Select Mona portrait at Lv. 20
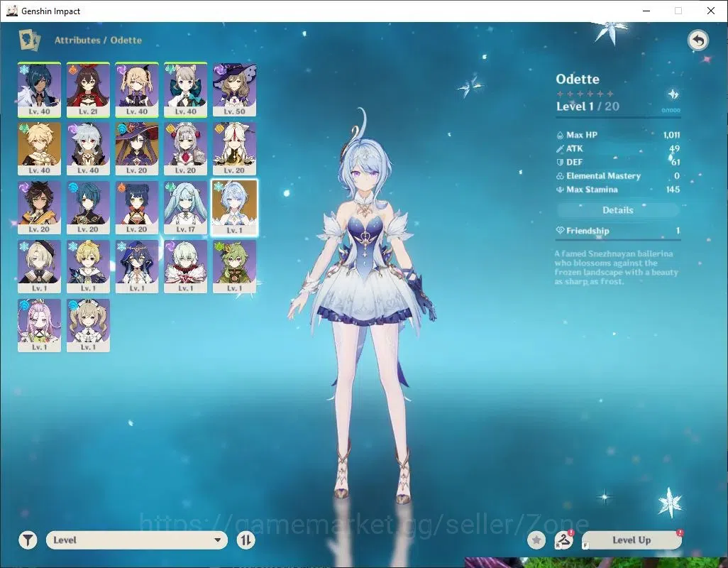The width and height of the screenshot is (728, 568). tap(137, 148)
